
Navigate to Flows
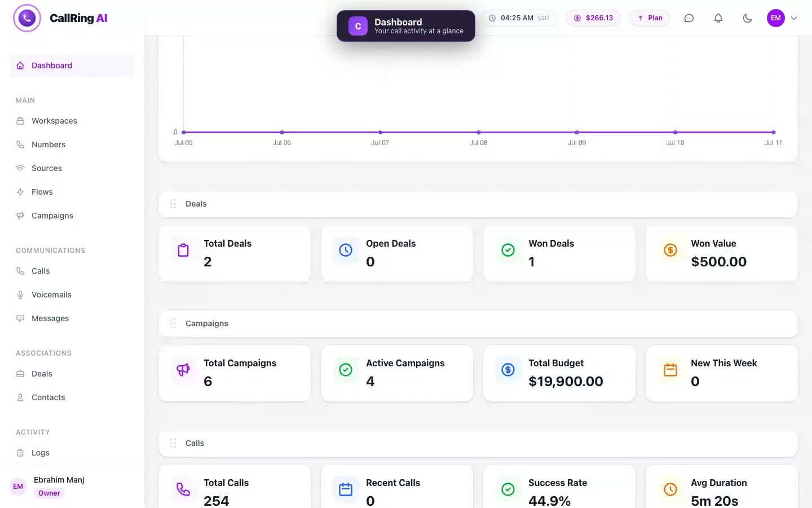coord(72,192)
